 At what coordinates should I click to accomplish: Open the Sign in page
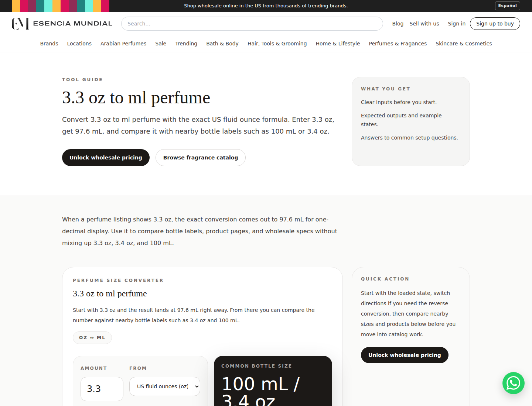(x=456, y=23)
